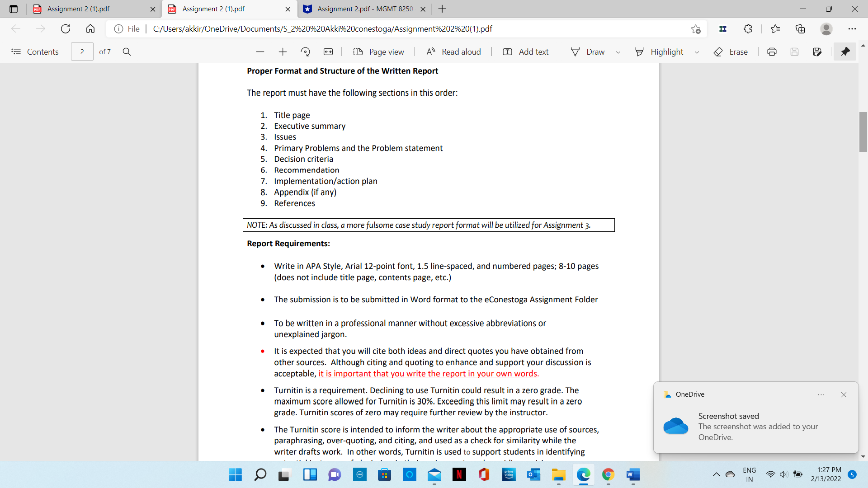Expand the Draw pen options
This screenshot has width=868, height=488.
point(618,52)
